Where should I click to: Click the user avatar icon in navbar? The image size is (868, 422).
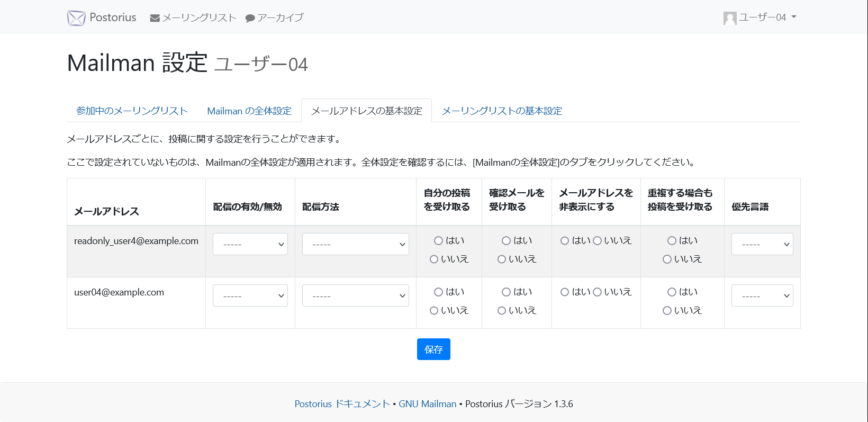click(x=730, y=18)
